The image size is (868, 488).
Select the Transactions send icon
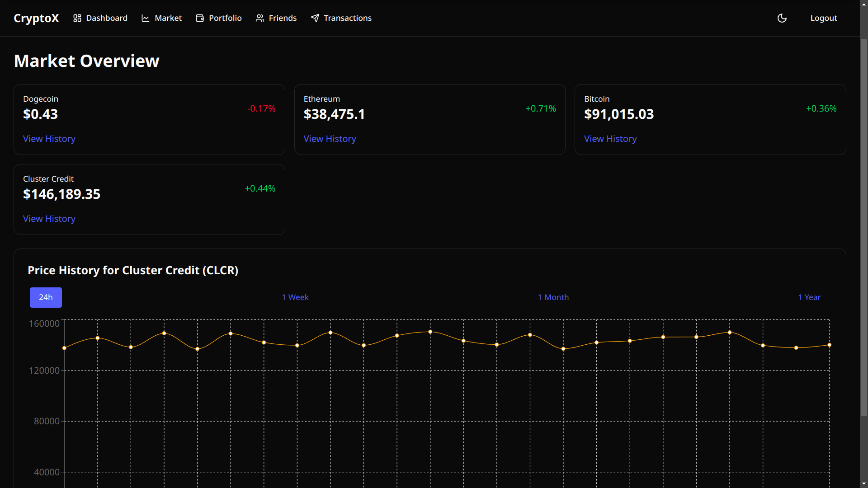315,18
